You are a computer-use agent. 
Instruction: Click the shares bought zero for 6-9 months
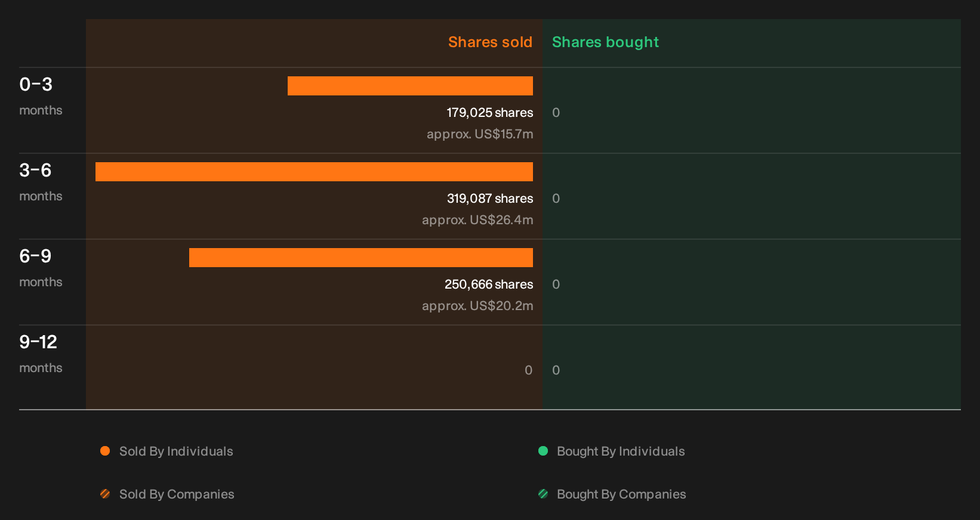click(x=556, y=284)
